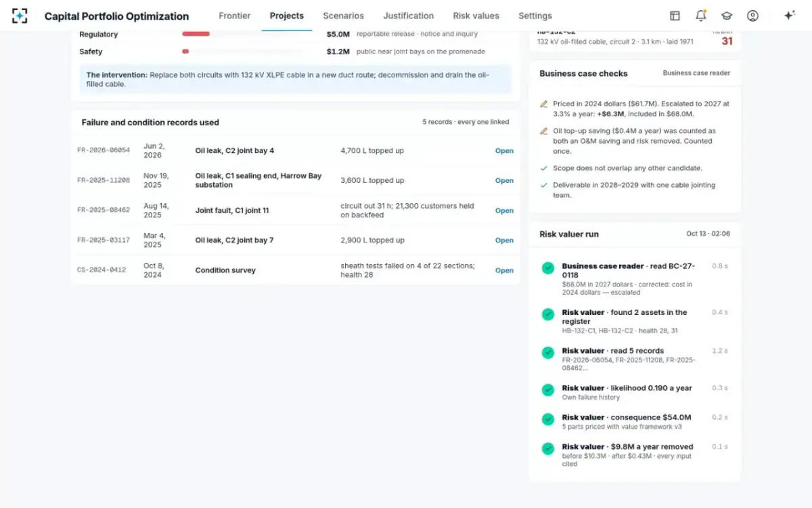Click 'Failure and condition records used' heading

click(x=150, y=123)
